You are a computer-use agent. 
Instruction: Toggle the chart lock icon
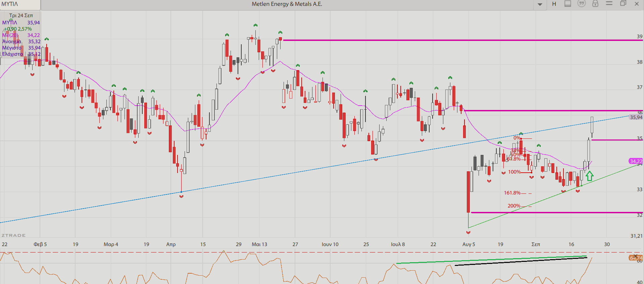tap(595, 4)
